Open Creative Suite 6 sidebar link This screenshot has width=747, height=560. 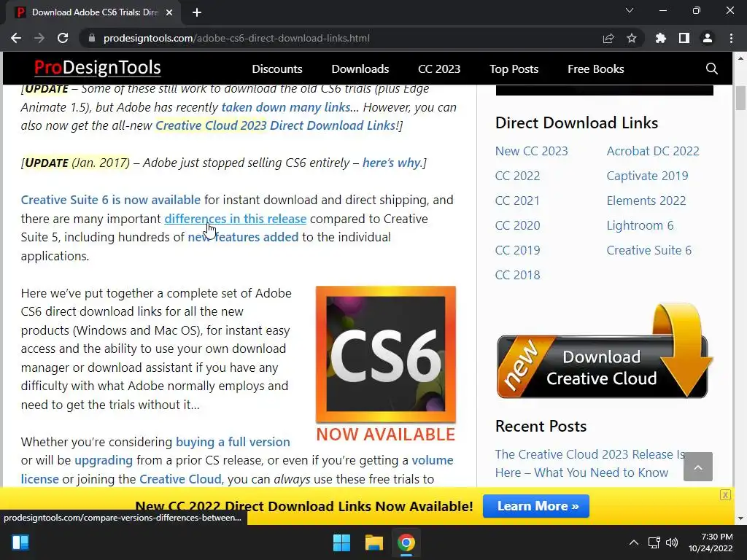click(649, 250)
